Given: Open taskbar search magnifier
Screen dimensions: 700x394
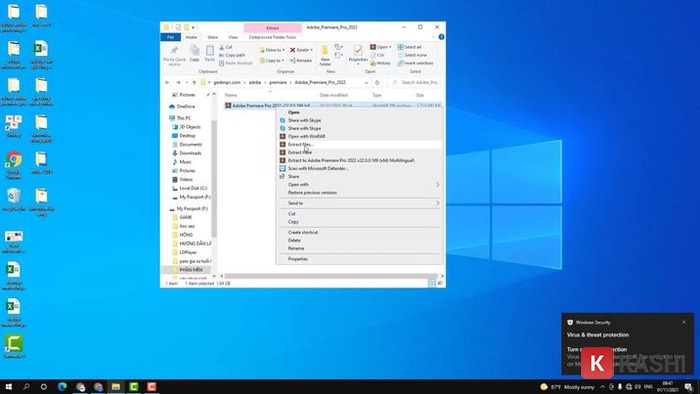Looking at the screenshot, I should [x=26, y=386].
